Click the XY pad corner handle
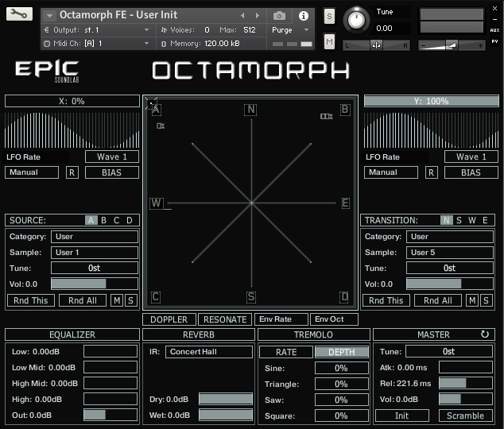 click(149, 102)
